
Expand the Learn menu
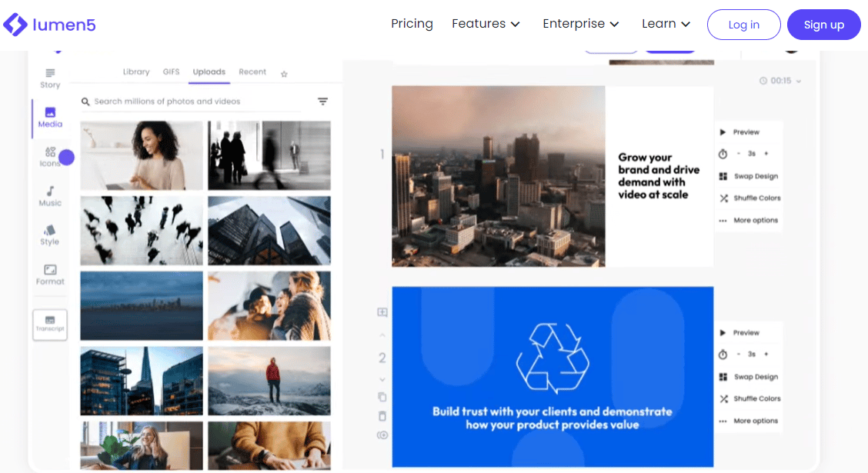point(666,24)
